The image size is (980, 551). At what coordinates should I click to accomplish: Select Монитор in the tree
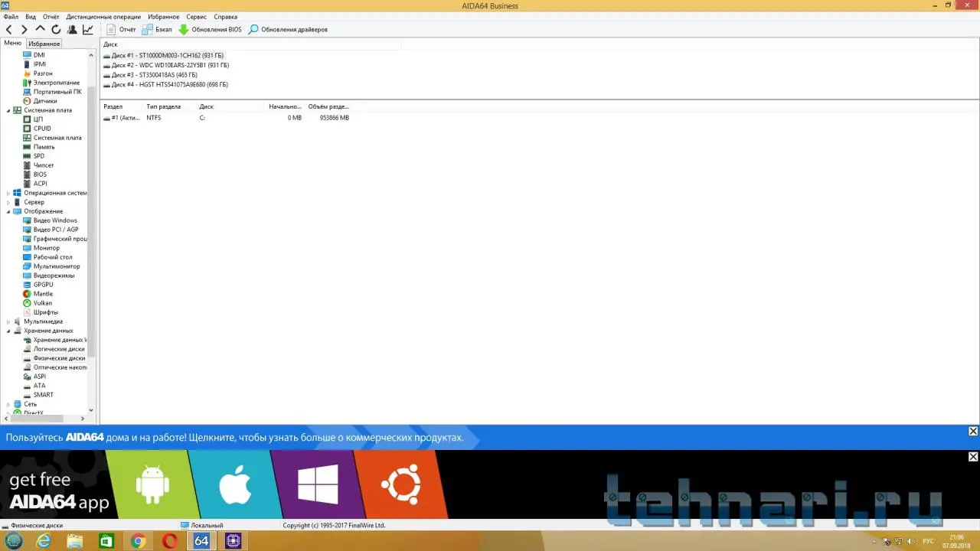(47, 248)
